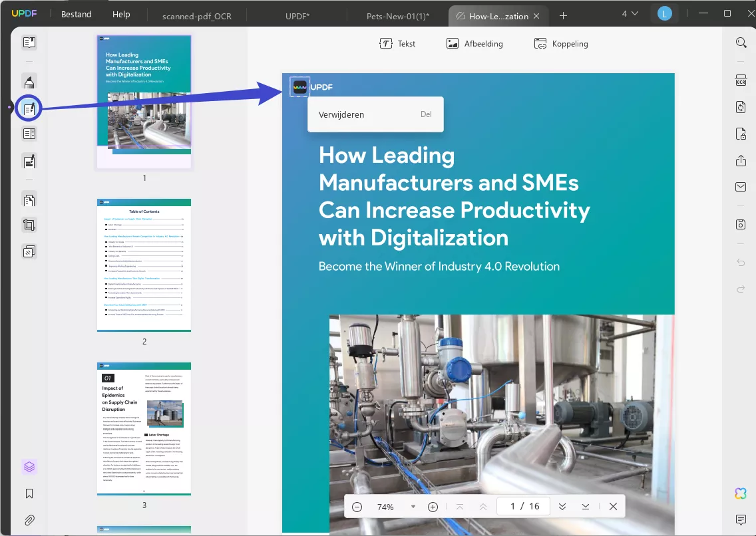Image resolution: width=756 pixels, height=536 pixels.
Task: Click the search magnifier icon
Action: pos(741,43)
